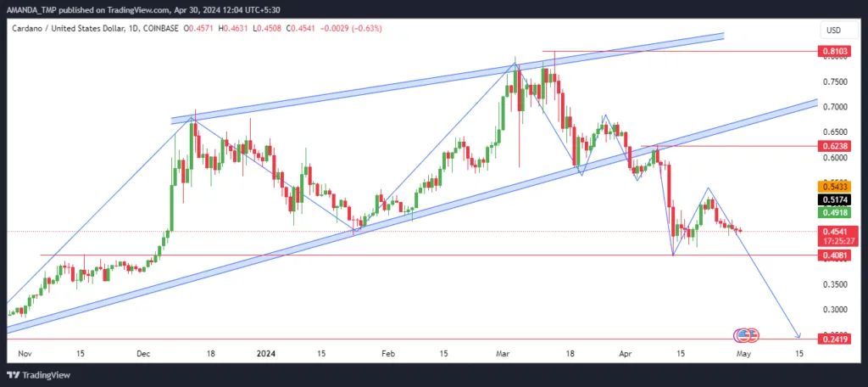Select the current price 0.4541 label
The width and height of the screenshot is (868, 387).
coord(835,232)
